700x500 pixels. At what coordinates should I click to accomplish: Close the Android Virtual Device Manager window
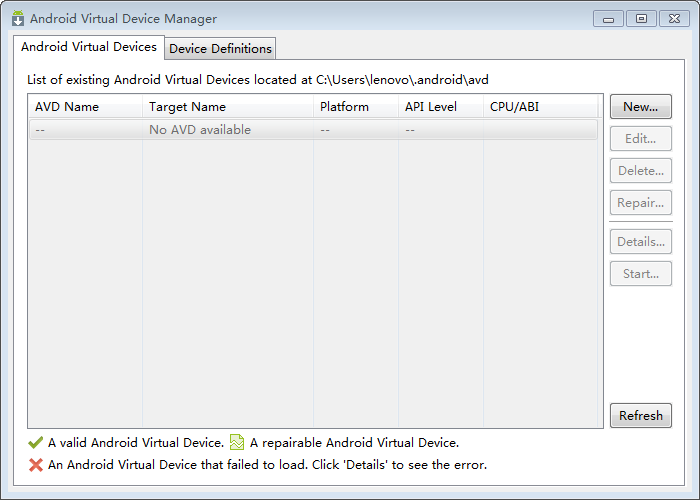[x=675, y=19]
